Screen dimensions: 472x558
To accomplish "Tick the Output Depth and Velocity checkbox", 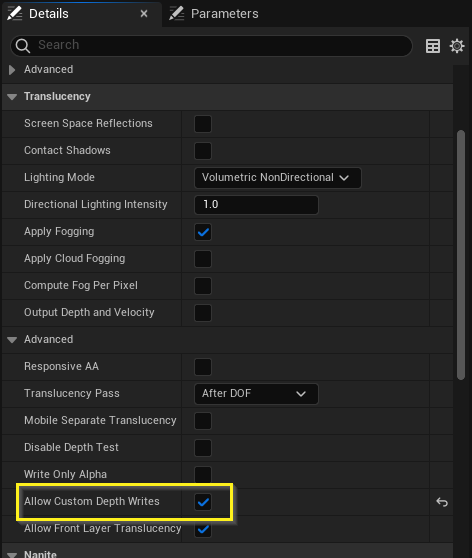I will click(203, 313).
